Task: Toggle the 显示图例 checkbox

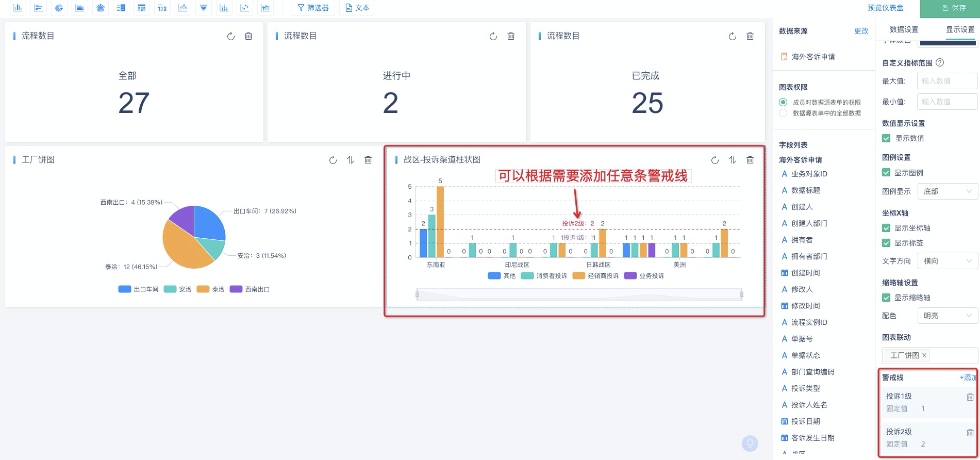Action: (x=886, y=173)
